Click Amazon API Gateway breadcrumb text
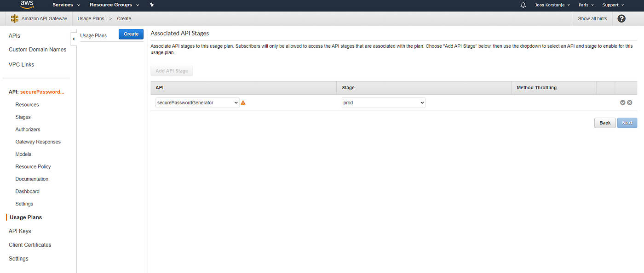Image resolution: width=644 pixels, height=273 pixels. (x=44, y=18)
